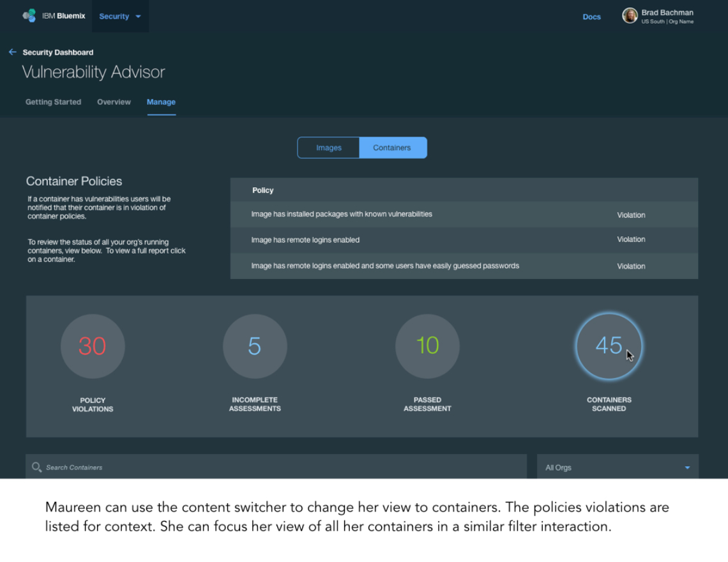The width and height of the screenshot is (728, 562).
Task: Select the Containers view toggle
Action: (x=392, y=148)
